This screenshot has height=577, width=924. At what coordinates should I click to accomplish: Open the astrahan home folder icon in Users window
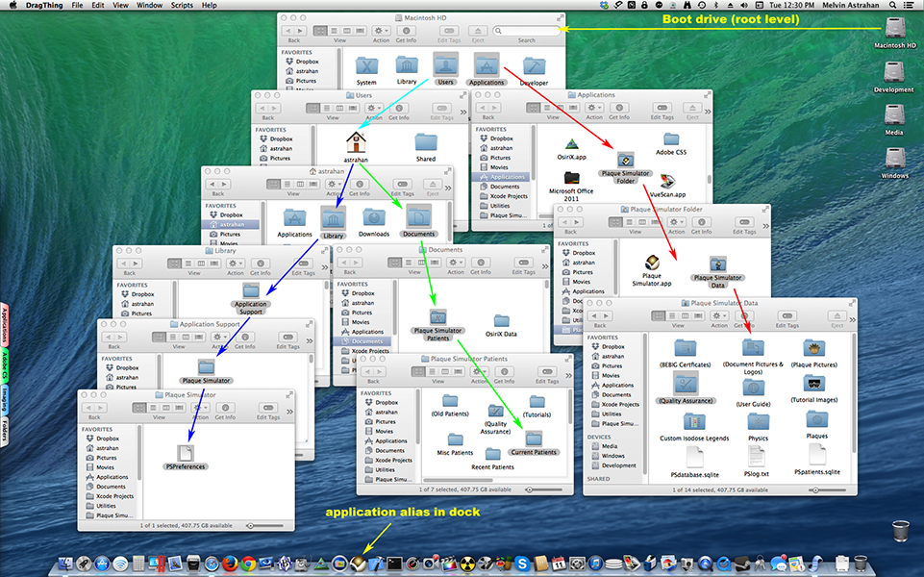(x=356, y=142)
